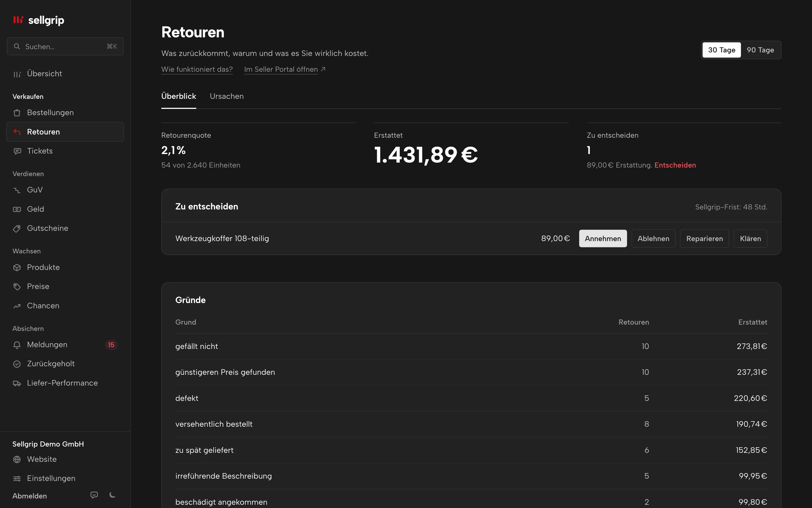812x508 pixels.
Task: Click the Liefer-Performance truck icon
Action: 17,383
